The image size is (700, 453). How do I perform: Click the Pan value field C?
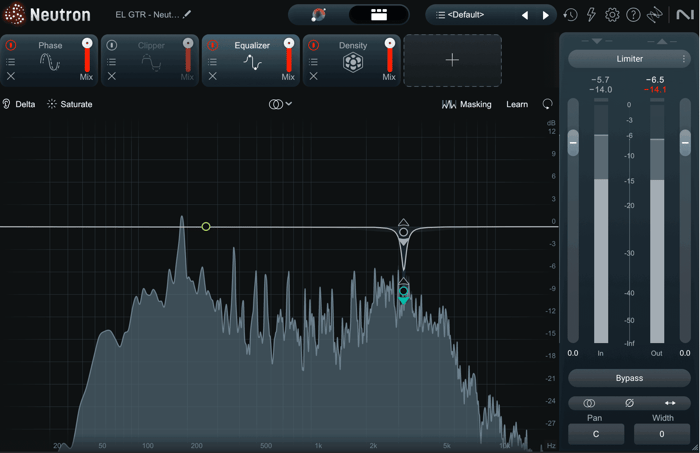[596, 434]
